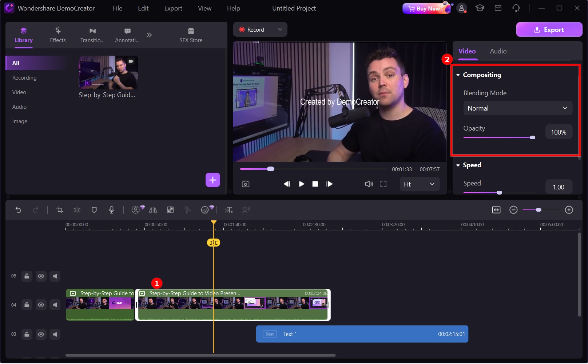Click the preview playback progress handle
This screenshot has height=364, width=588.
(x=271, y=169)
